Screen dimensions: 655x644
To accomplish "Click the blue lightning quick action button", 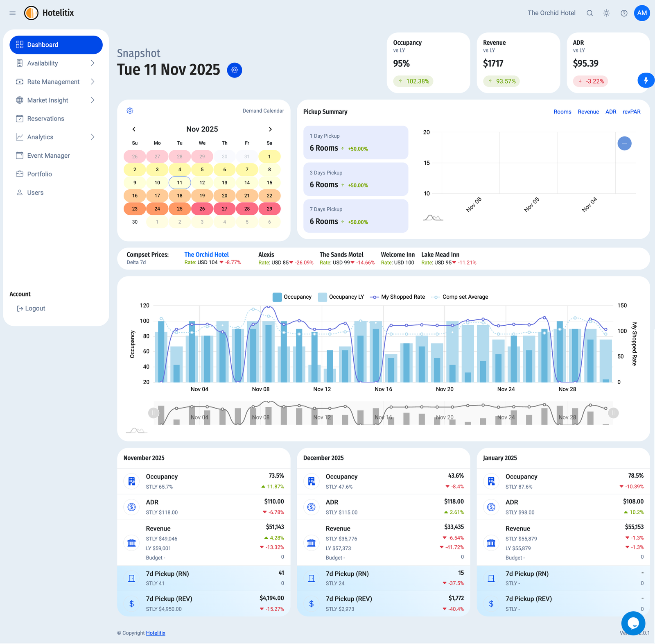I will [646, 80].
